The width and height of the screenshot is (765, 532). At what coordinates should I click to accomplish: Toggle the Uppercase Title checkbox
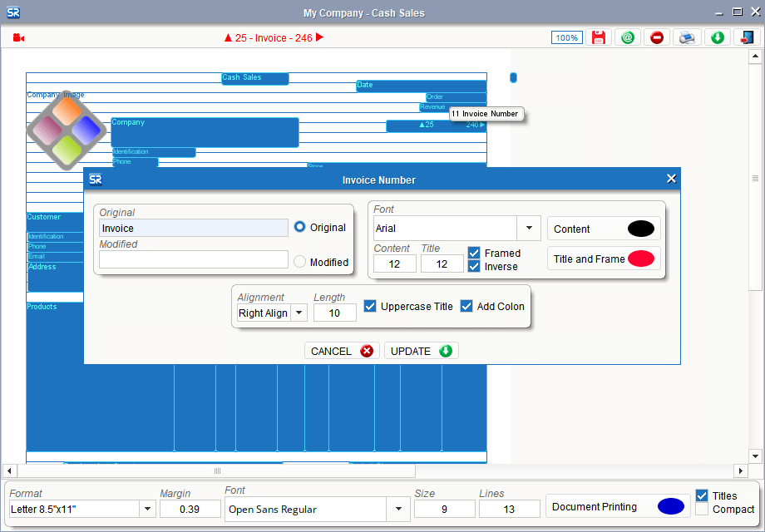point(371,306)
